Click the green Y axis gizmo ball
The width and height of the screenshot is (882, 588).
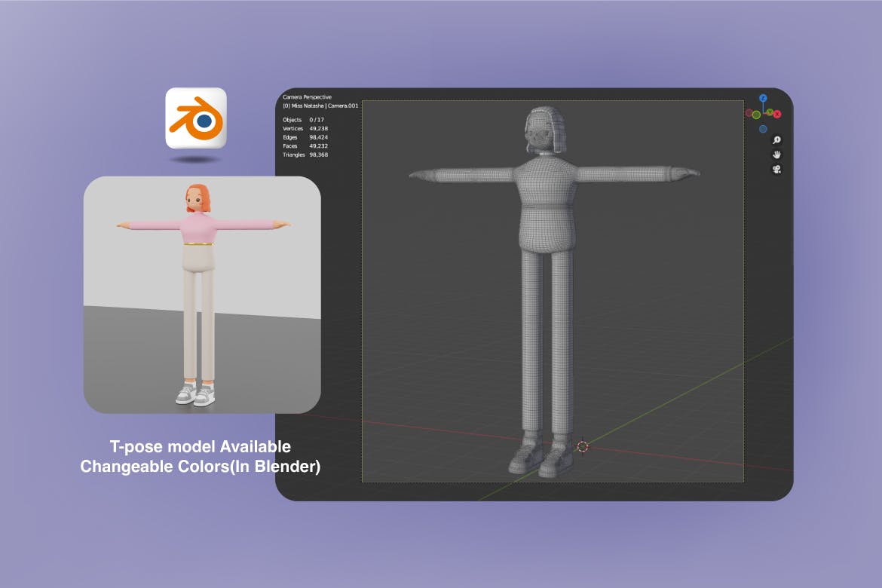770,112
